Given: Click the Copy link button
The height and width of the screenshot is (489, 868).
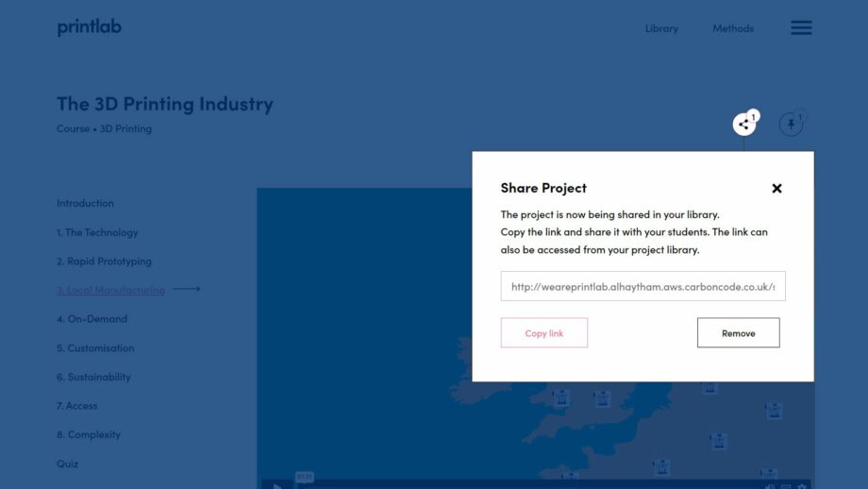Looking at the screenshot, I should click(543, 333).
